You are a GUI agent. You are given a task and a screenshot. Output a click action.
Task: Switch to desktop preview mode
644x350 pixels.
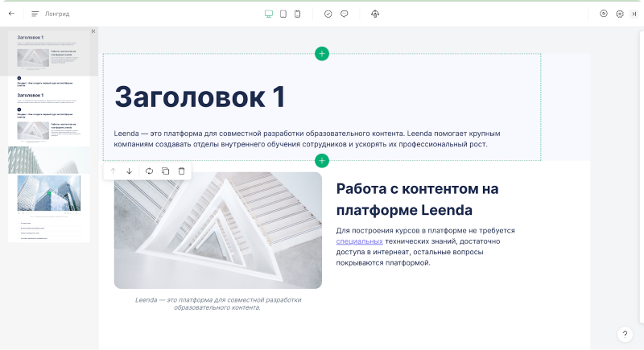pos(269,14)
